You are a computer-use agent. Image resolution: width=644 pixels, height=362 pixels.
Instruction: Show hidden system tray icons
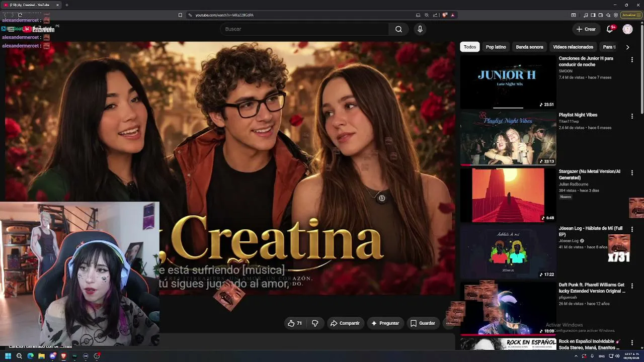coord(577,356)
